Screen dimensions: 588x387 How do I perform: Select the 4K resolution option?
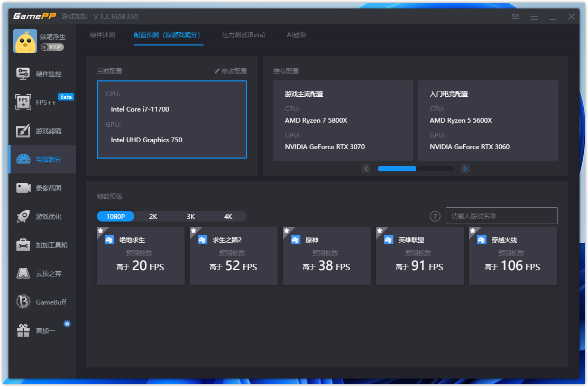pyautogui.click(x=228, y=216)
